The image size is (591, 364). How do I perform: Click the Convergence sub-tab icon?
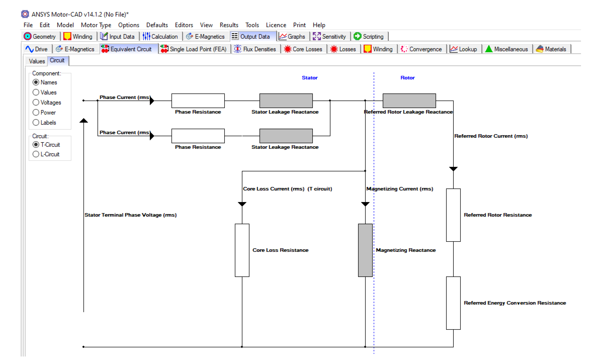[x=404, y=49]
